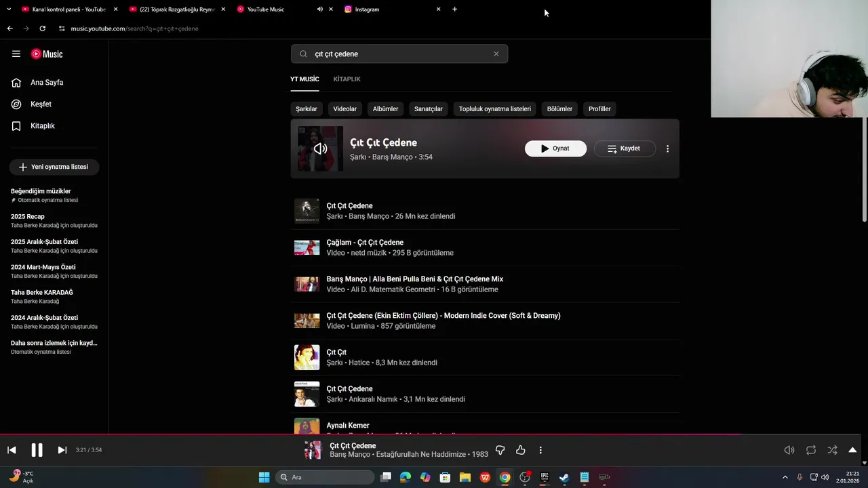Image resolution: width=868 pixels, height=488 pixels.
Task: Pause the current song
Action: click(37, 450)
